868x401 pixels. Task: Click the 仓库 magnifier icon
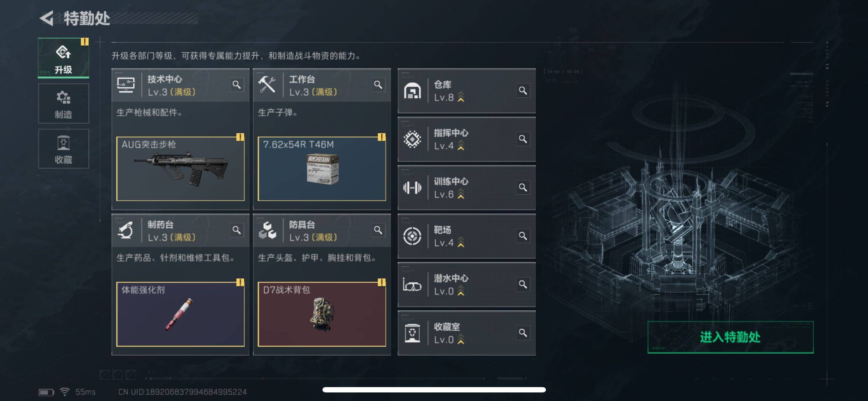523,91
